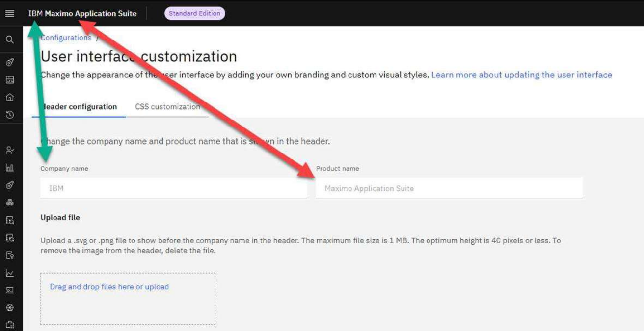Click the IBM Maximo Application Suite header title
Viewport: 644px width, 331px height.
click(82, 13)
